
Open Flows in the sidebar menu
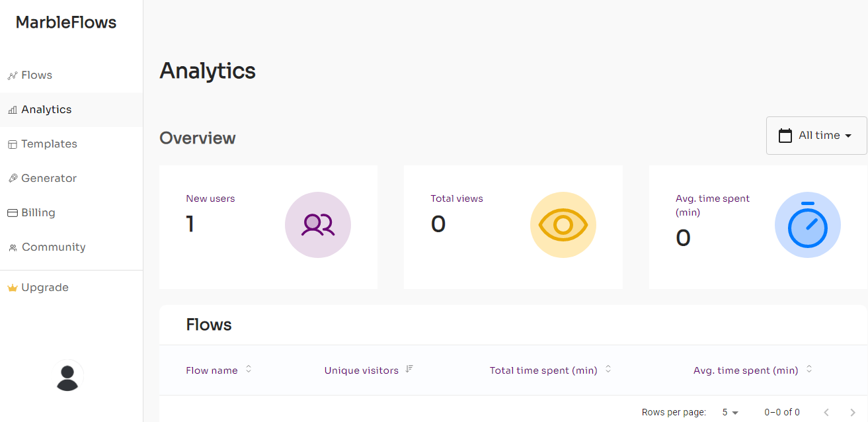tap(36, 75)
